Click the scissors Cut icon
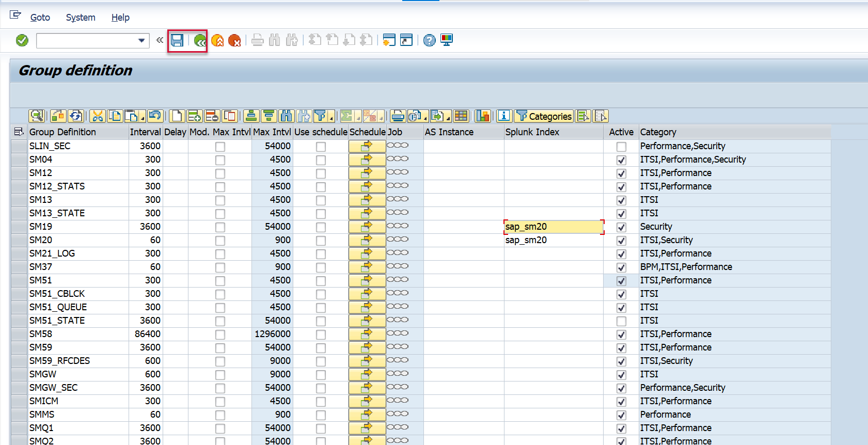The image size is (868, 445). coord(97,116)
